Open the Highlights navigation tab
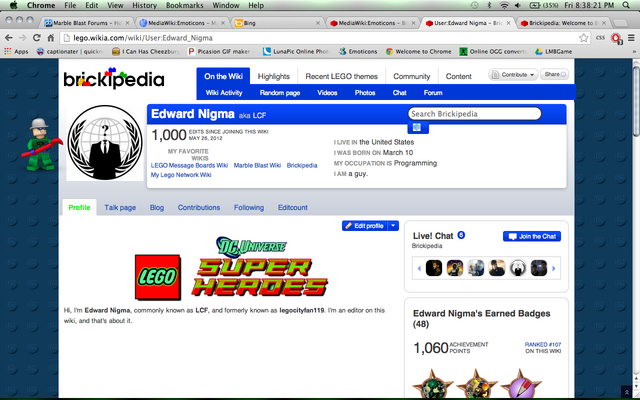 point(273,76)
